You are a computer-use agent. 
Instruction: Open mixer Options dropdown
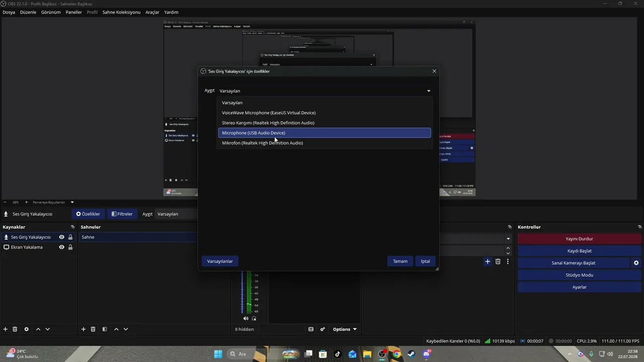point(345,329)
